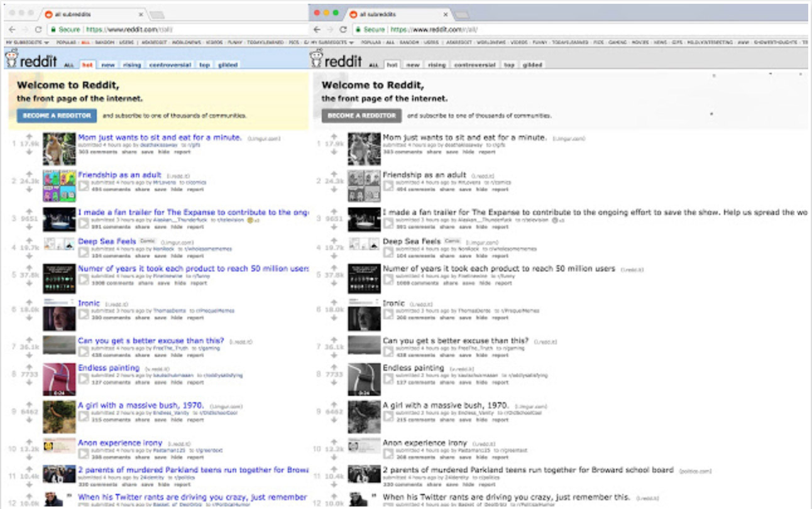Click the new tab button in left window

tap(157, 14)
